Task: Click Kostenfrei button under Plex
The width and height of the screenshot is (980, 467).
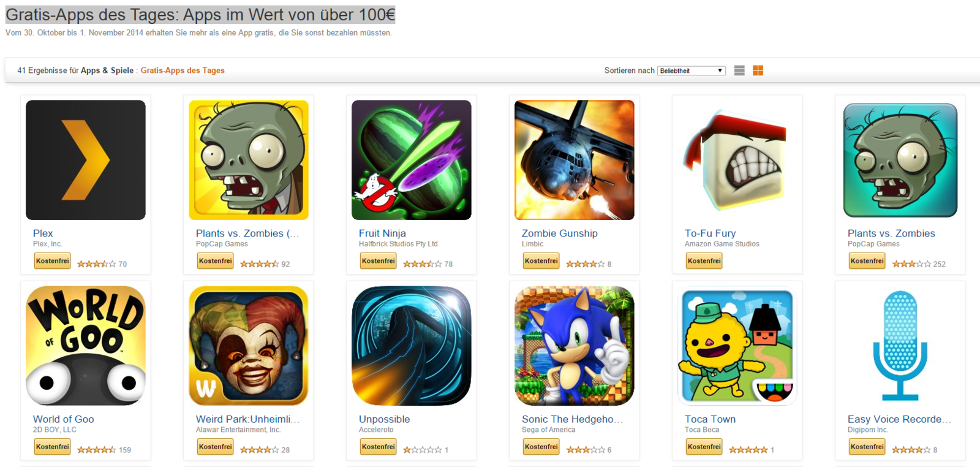Action: [53, 261]
